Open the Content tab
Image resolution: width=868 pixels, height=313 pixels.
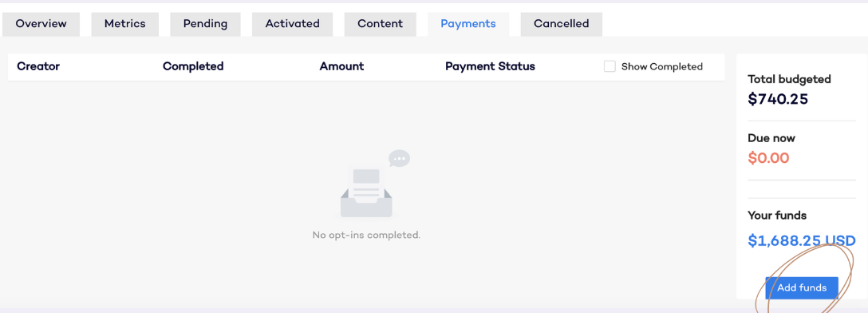tap(381, 24)
